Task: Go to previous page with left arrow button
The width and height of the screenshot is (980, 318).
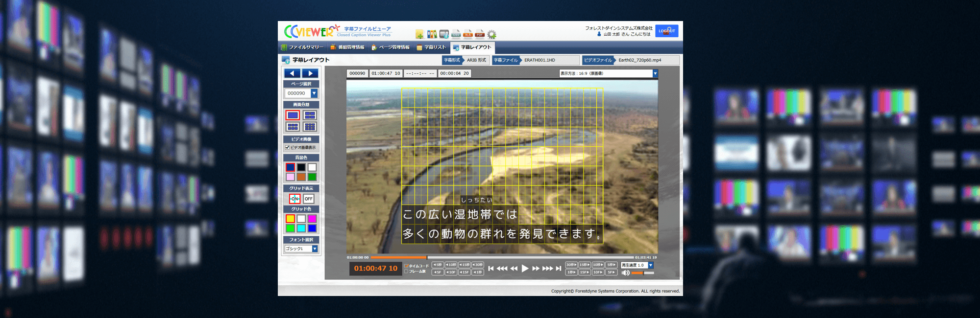Action: pos(293,73)
